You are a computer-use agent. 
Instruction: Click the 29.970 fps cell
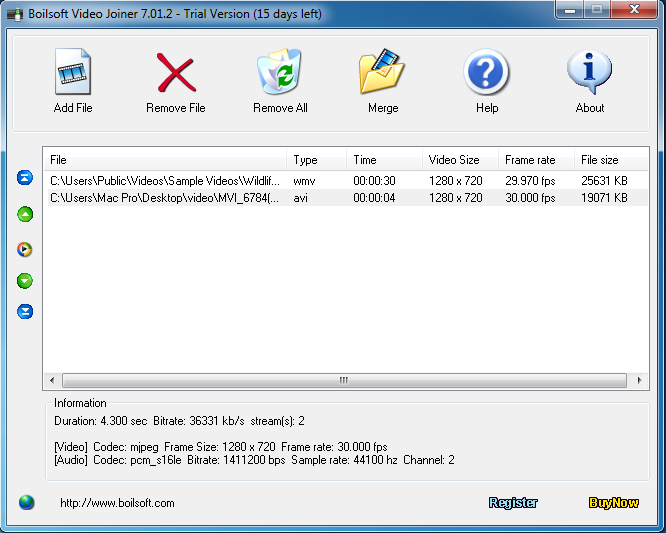pos(530,181)
